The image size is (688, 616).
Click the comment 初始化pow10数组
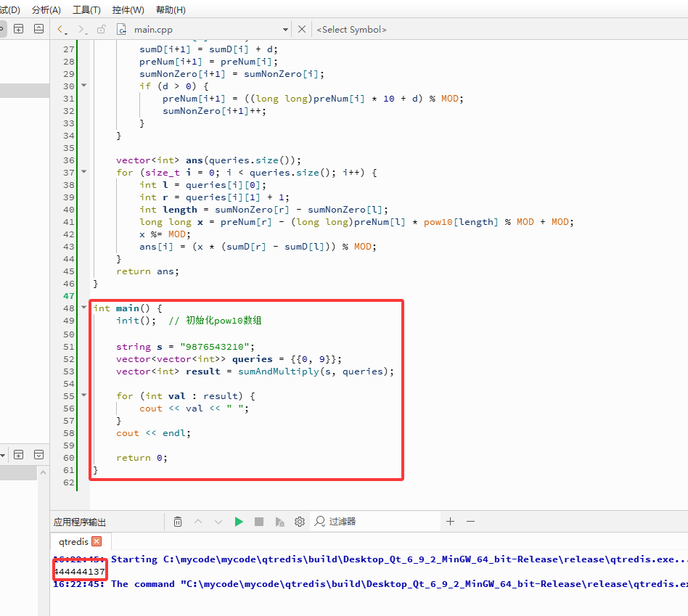[x=224, y=320]
